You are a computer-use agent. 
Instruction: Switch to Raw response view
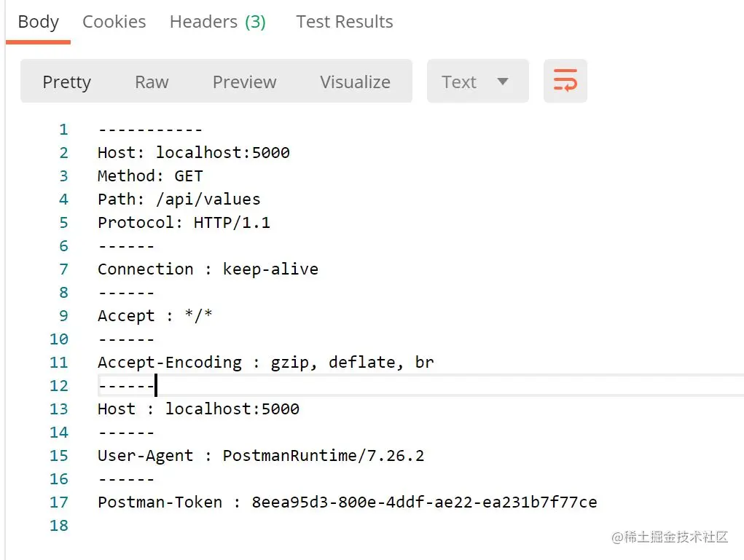[x=152, y=82]
